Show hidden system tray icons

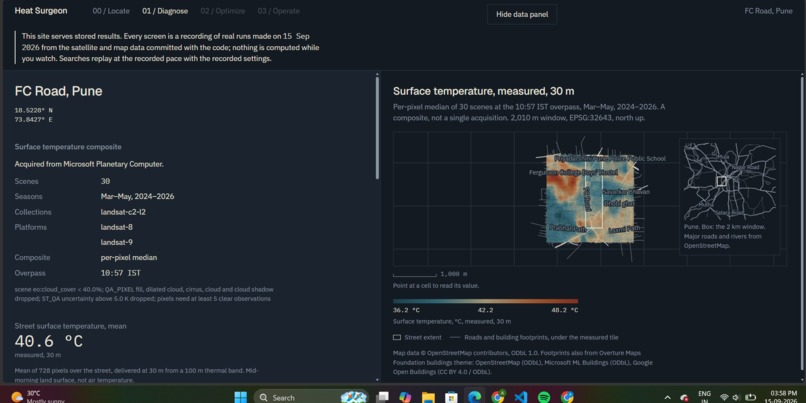[x=667, y=397]
